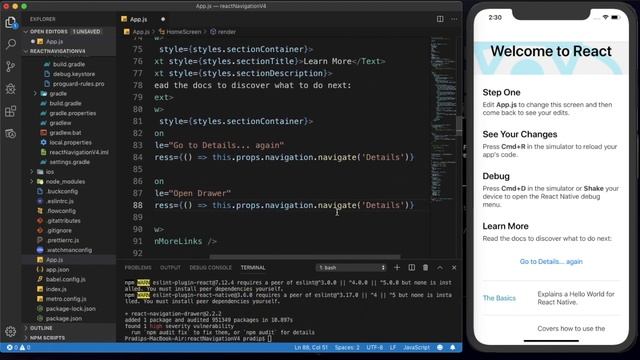This screenshot has width=640, height=360.
Task: Open reactNavigationV4.iml file
Action: tap(79, 152)
